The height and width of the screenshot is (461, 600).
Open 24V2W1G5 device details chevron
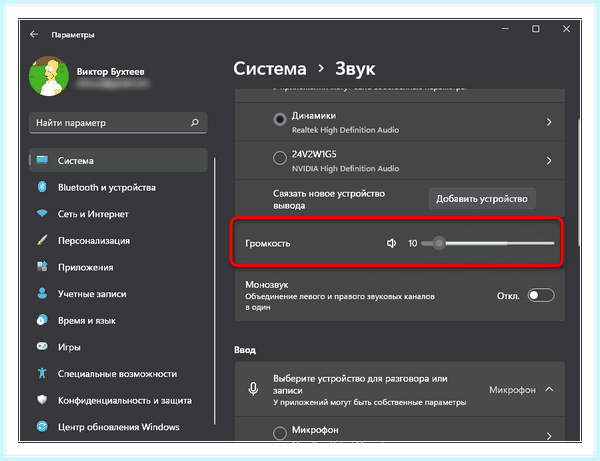coord(549,160)
